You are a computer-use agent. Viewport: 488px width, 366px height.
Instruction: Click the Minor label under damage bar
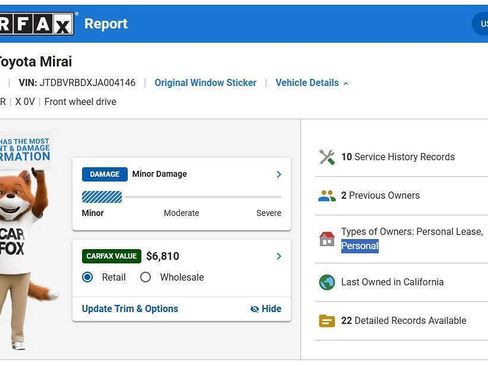point(93,213)
